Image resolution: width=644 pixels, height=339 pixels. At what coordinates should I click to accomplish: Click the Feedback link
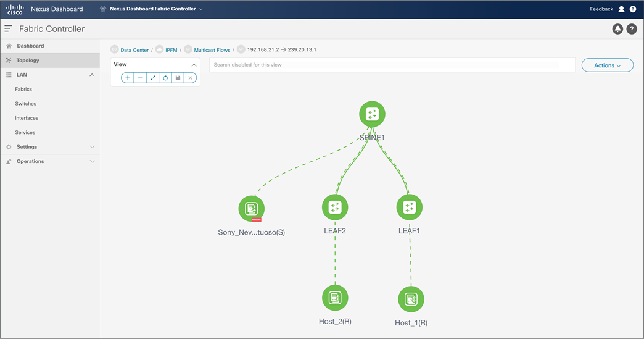pyautogui.click(x=601, y=9)
